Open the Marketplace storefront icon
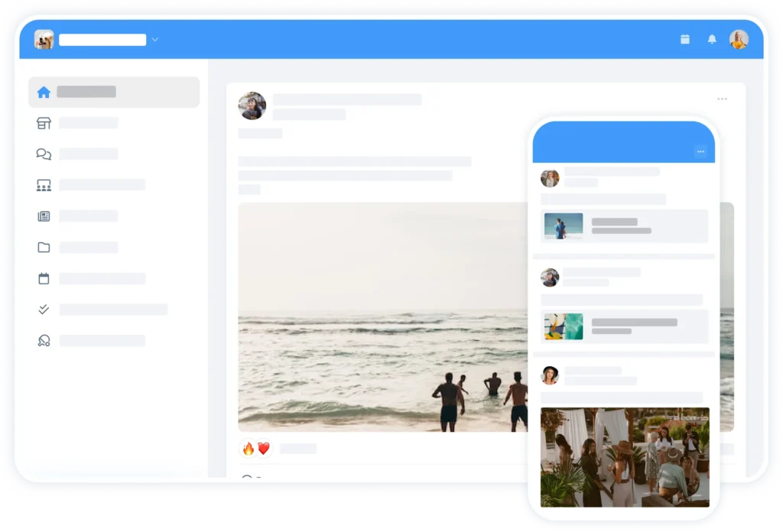This screenshot has width=783, height=532. [x=44, y=122]
